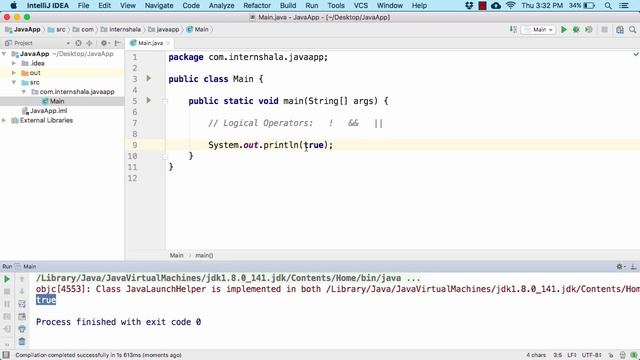Click Collapse All icon in Project panel
Screen dimensions: 640x360
click(89, 43)
